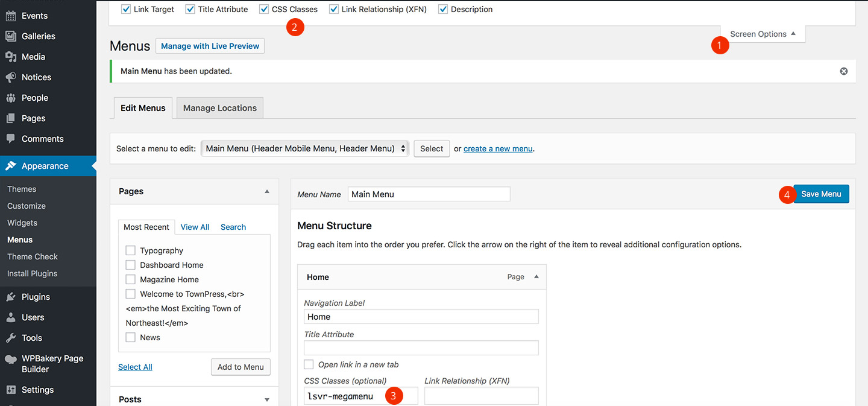Click the Galleries icon in sidebar
Image resolution: width=868 pixels, height=406 pixels.
click(x=10, y=36)
